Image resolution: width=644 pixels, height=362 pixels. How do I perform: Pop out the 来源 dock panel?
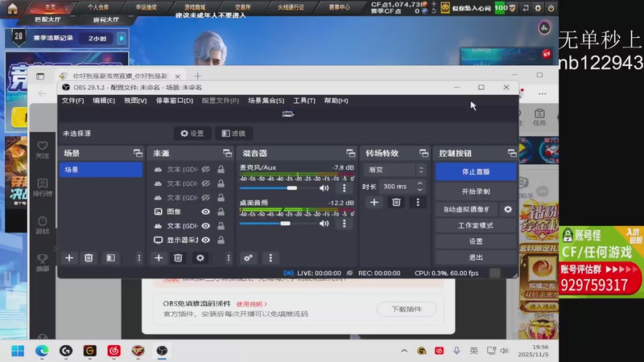227,153
